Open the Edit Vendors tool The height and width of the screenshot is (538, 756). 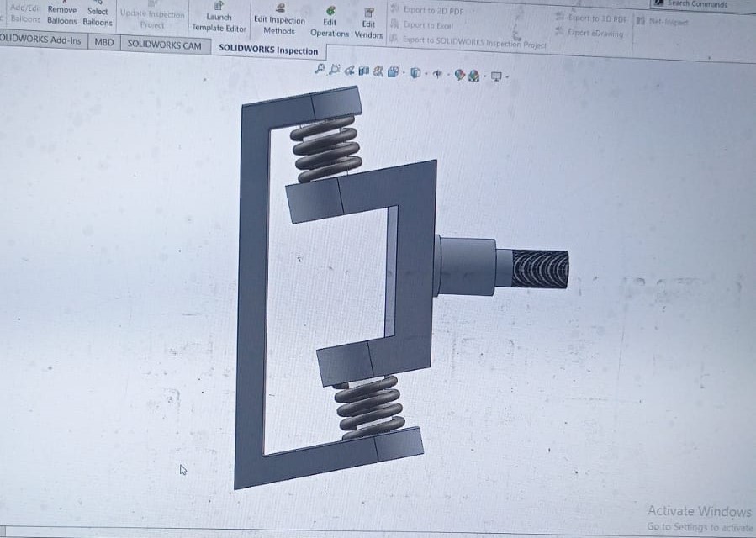coord(368,24)
